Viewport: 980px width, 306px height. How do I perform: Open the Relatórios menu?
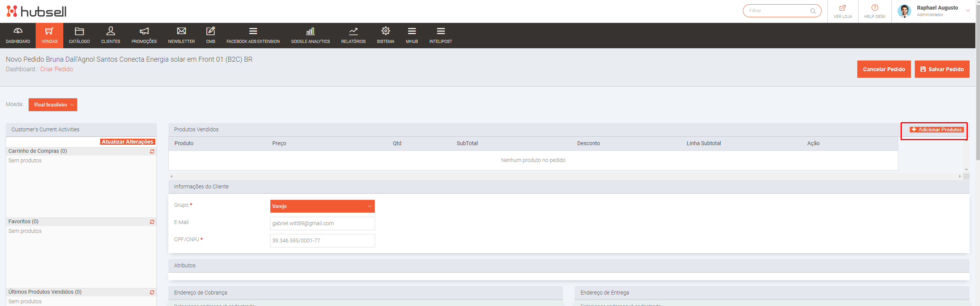point(353,35)
